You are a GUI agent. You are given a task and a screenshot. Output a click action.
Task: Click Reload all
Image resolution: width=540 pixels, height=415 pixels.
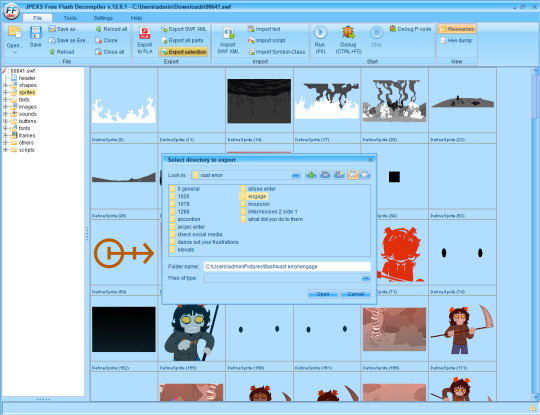pyautogui.click(x=111, y=29)
